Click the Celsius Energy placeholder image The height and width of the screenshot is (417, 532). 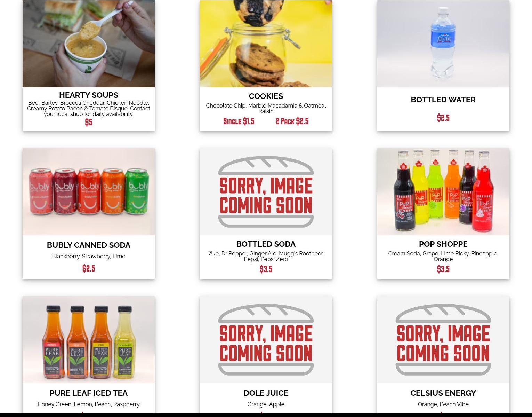(443, 340)
